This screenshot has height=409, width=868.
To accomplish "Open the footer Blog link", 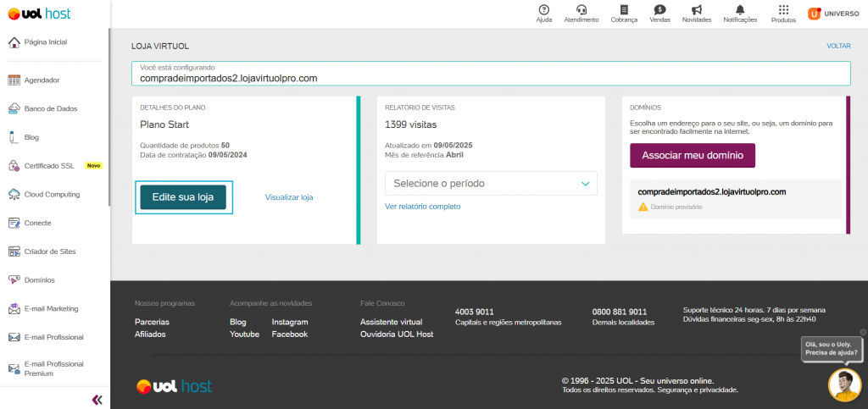I will (x=238, y=322).
